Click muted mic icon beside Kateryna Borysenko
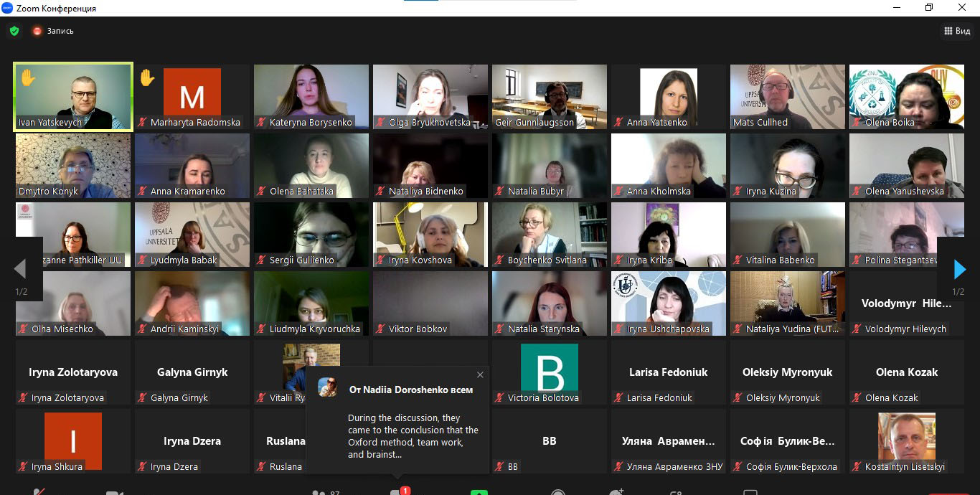980x495 pixels. point(261,123)
